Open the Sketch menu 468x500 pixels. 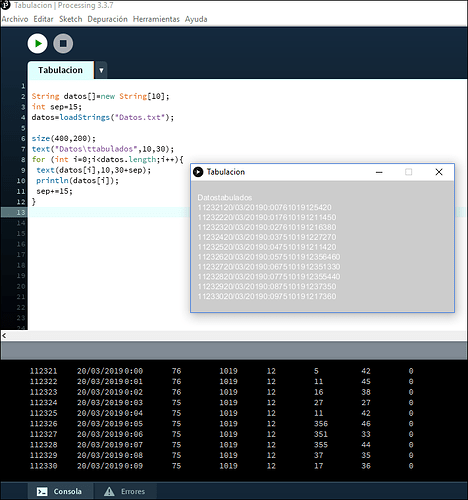71,19
